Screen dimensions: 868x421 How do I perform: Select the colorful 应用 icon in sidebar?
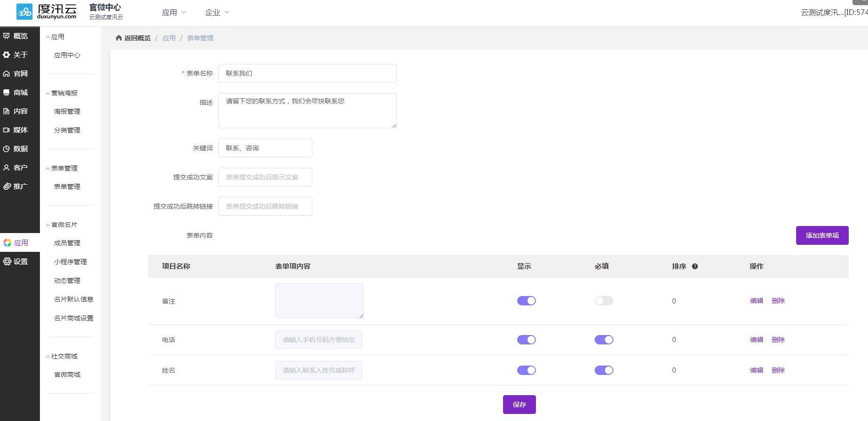point(7,242)
